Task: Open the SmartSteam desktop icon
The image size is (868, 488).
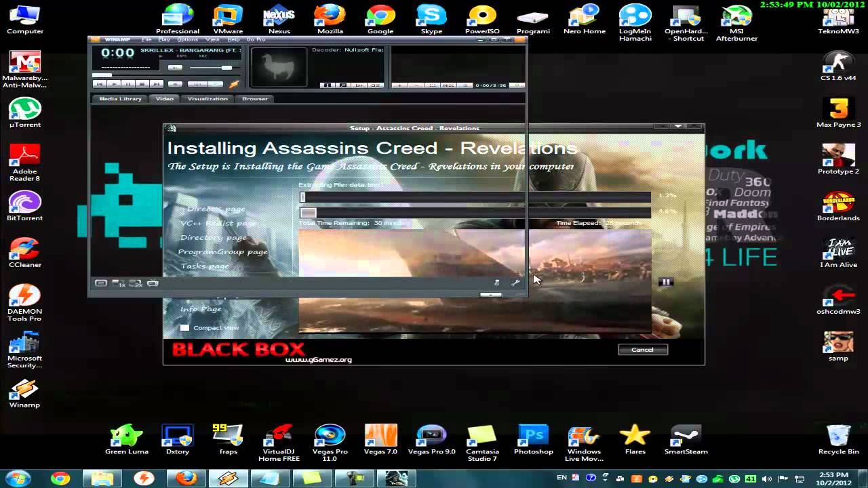Action: pos(686,439)
